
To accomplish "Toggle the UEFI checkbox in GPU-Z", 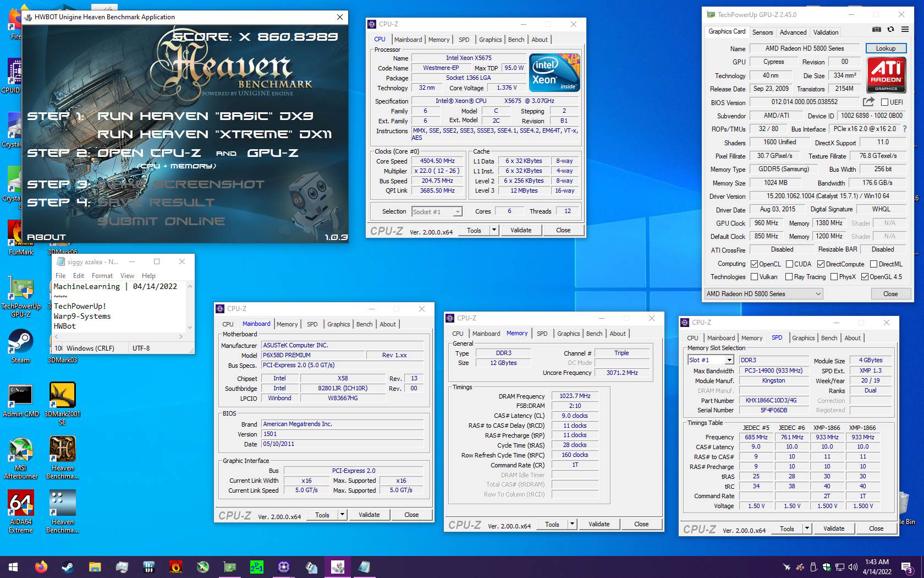I will pos(884,102).
